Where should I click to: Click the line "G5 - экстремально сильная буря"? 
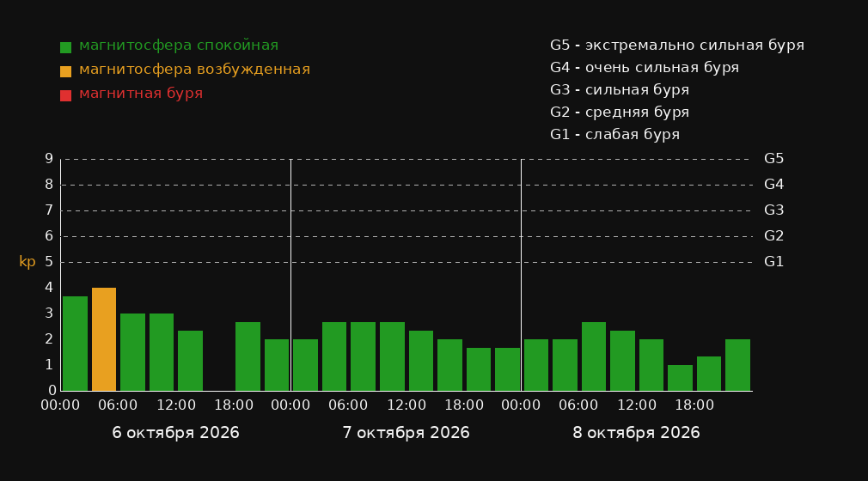click(677, 46)
